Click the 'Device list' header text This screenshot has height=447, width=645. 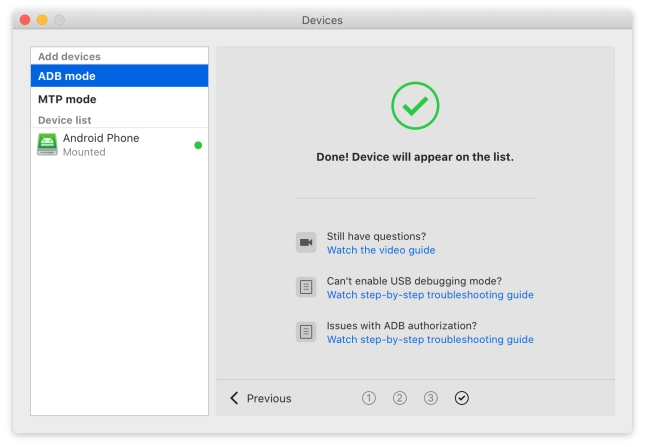tap(65, 120)
